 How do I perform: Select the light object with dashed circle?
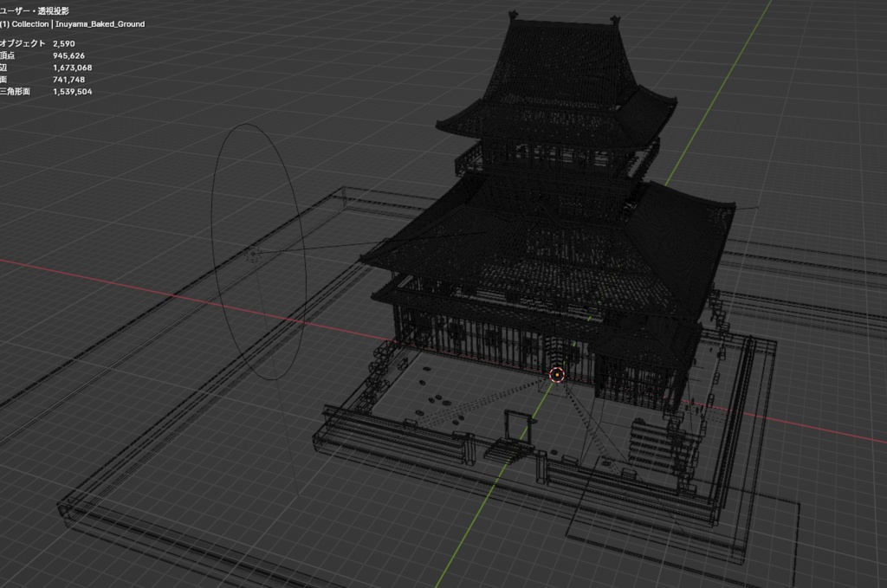[x=252, y=255]
